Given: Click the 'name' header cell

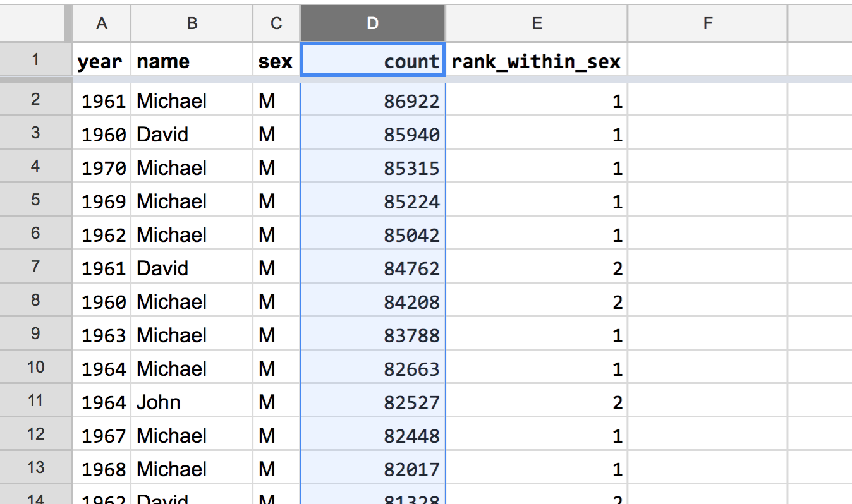Looking at the screenshot, I should click(192, 61).
